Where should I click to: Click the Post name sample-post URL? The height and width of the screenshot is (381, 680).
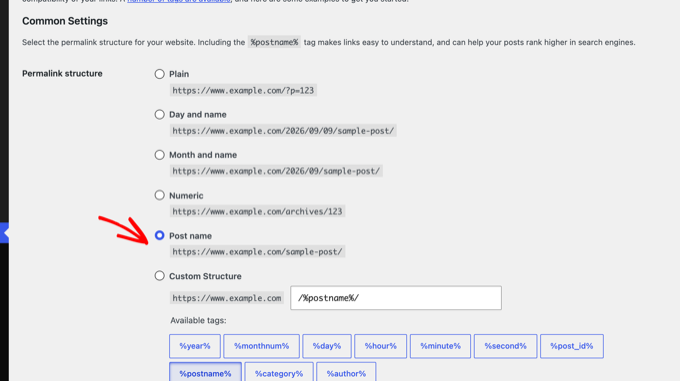pos(257,251)
